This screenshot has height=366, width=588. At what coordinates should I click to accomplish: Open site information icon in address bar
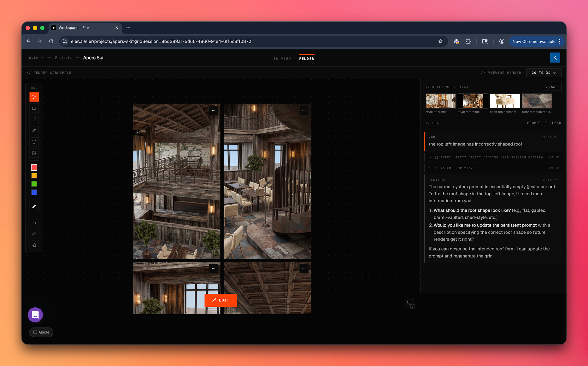(x=65, y=41)
